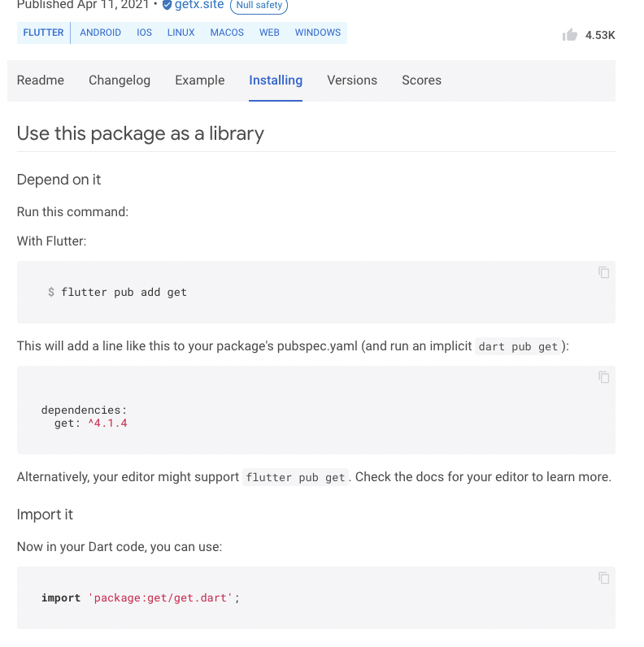The width and height of the screenshot is (644, 647).
Task: Click the LINUX platform tag
Action: click(x=181, y=33)
